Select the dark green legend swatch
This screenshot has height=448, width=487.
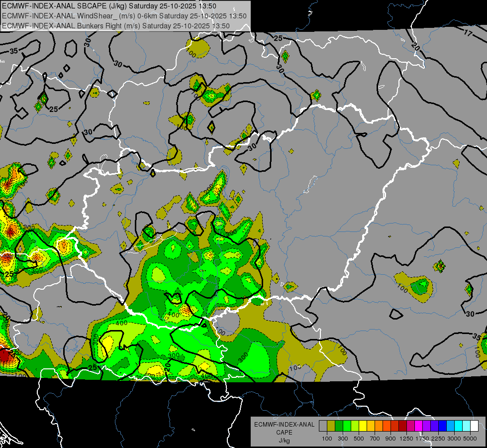pyautogui.click(x=339, y=426)
